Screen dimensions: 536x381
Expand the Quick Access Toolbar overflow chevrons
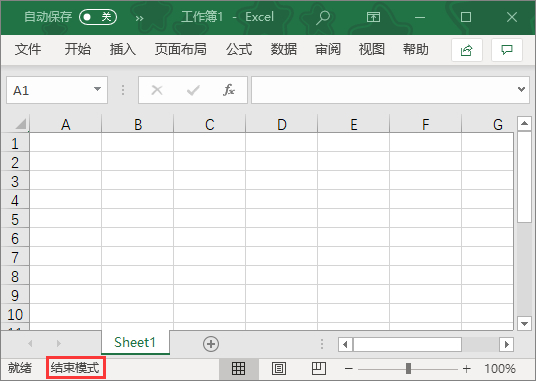(x=139, y=18)
